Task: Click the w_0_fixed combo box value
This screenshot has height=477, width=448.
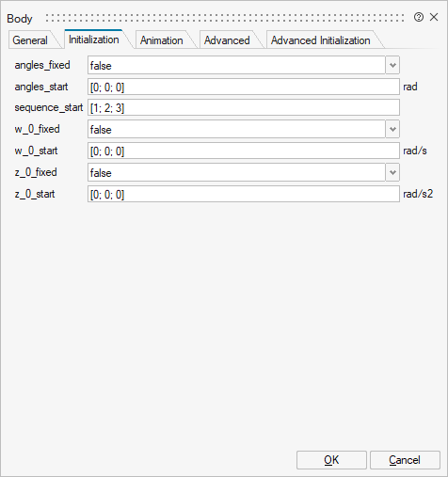Action: coord(236,129)
